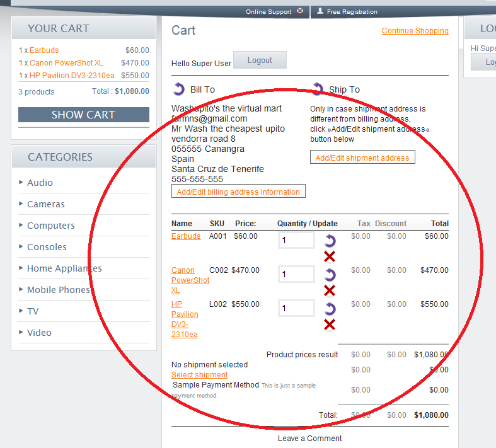Expand the Mobile Phones category arrow

click(x=21, y=289)
